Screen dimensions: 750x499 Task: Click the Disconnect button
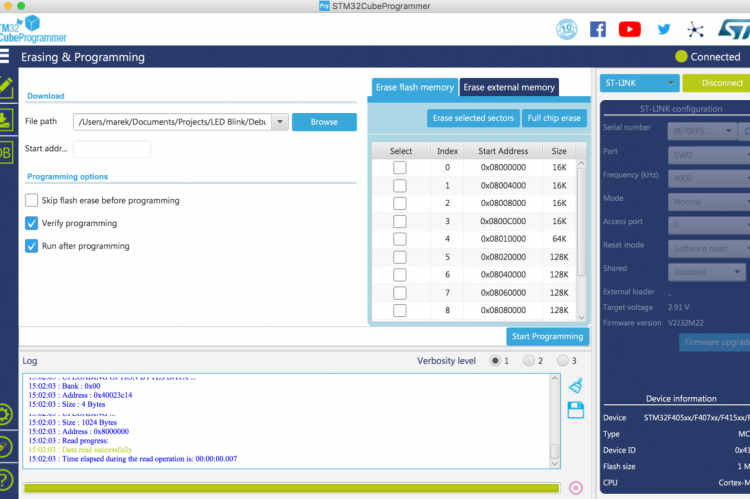(716, 83)
